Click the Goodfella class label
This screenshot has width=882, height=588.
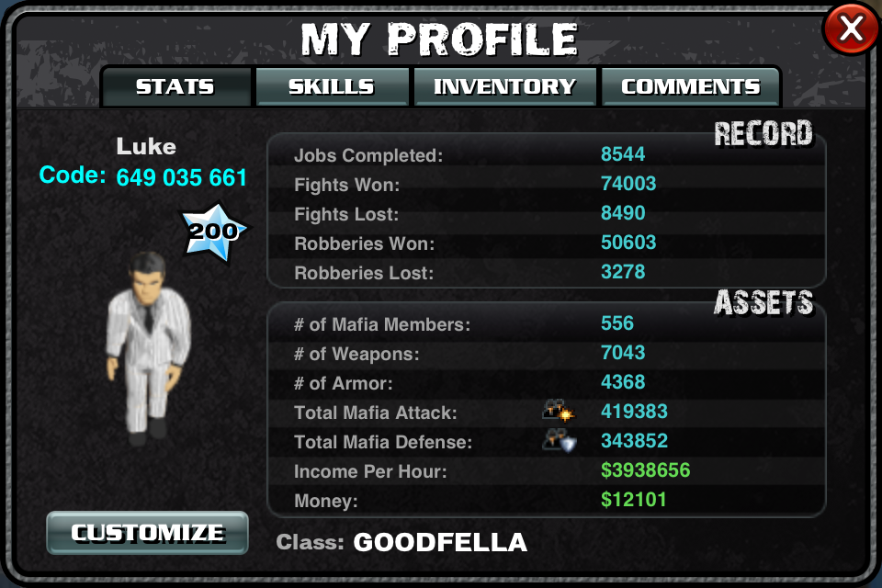[440, 542]
